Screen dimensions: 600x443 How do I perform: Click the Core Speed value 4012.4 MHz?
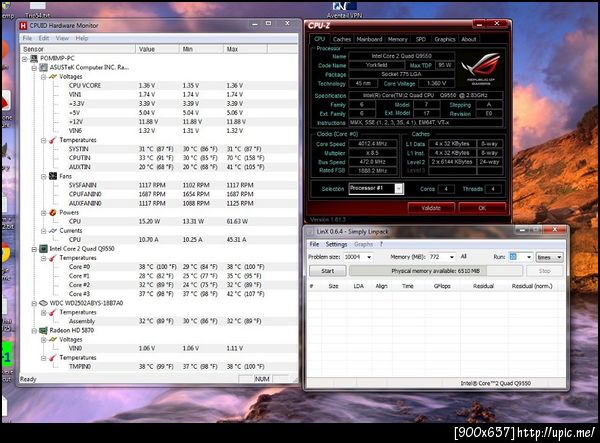372,144
